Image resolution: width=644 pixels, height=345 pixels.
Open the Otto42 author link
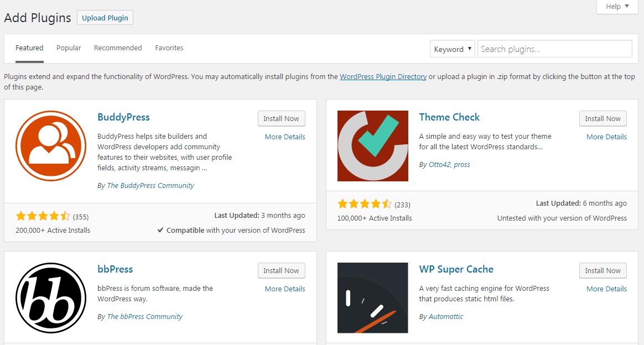(x=440, y=165)
